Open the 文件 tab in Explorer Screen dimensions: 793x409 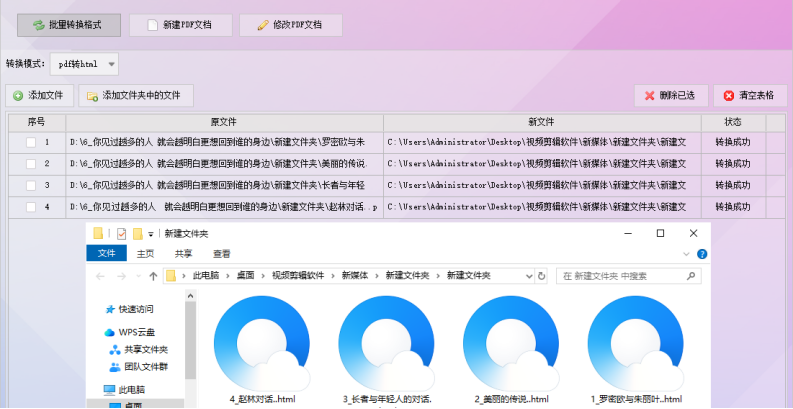pos(106,253)
